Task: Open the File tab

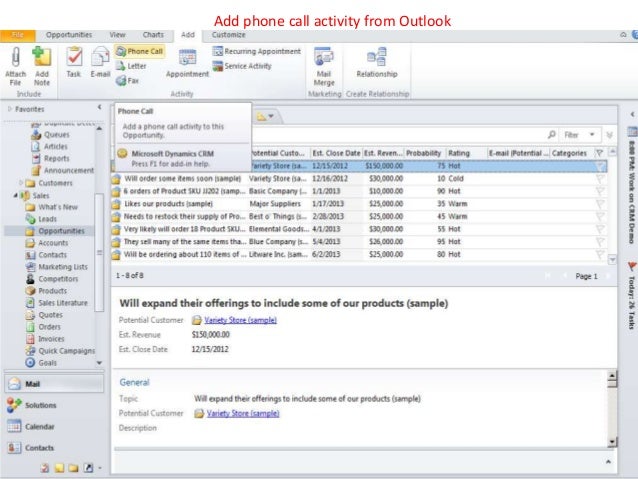Action: click(x=17, y=35)
